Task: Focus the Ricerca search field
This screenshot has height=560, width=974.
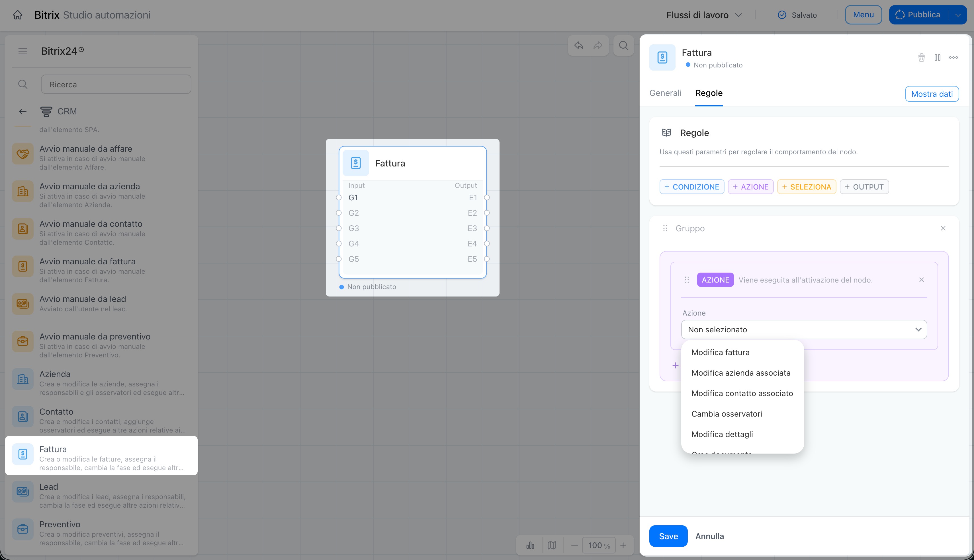Action: pos(116,85)
